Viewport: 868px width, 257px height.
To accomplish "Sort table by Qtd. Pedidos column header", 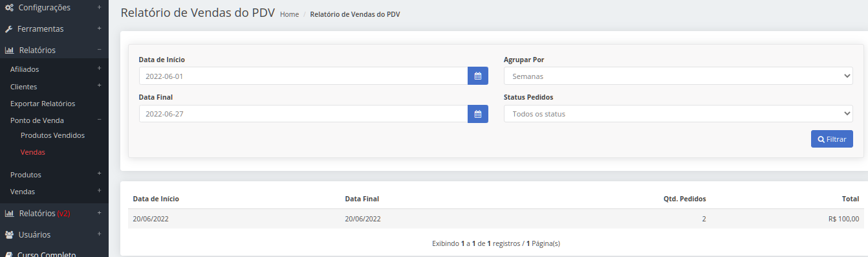I will tap(685, 199).
